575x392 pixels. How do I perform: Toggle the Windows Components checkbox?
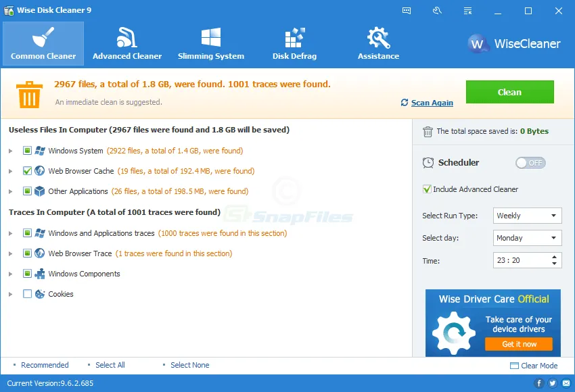27,274
